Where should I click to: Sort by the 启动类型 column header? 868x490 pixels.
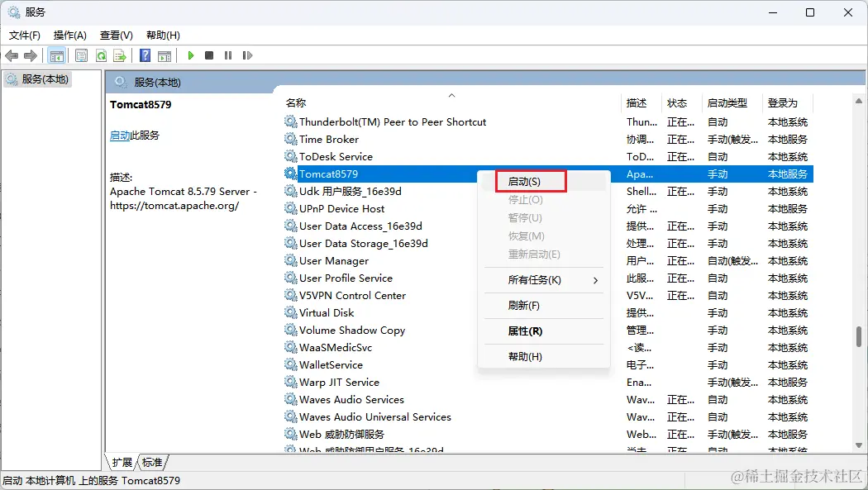(x=732, y=102)
